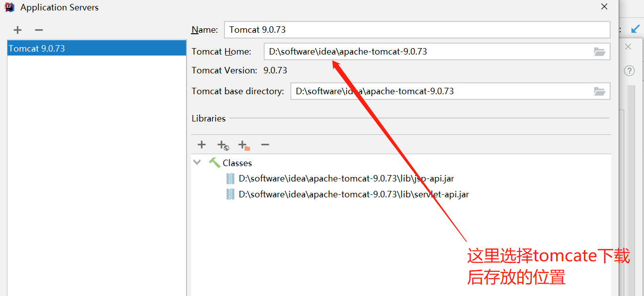Remove library with minus icon
644x296 pixels.
(x=265, y=145)
